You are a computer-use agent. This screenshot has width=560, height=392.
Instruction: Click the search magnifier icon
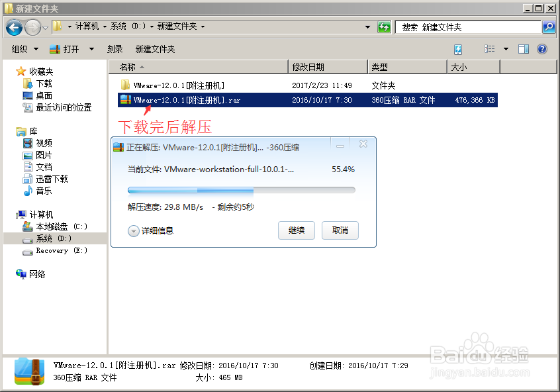click(x=549, y=27)
